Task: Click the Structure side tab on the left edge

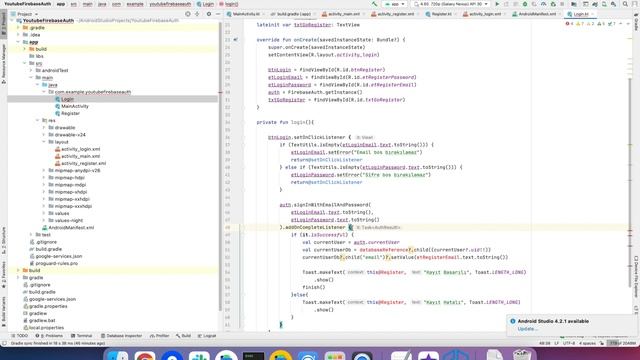Action: pos(4,240)
